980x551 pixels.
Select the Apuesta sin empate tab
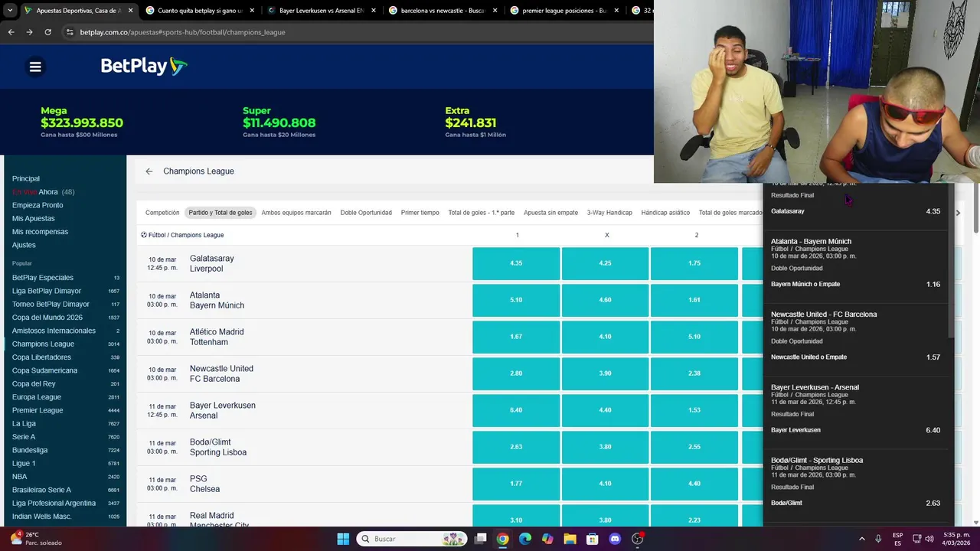click(x=550, y=213)
